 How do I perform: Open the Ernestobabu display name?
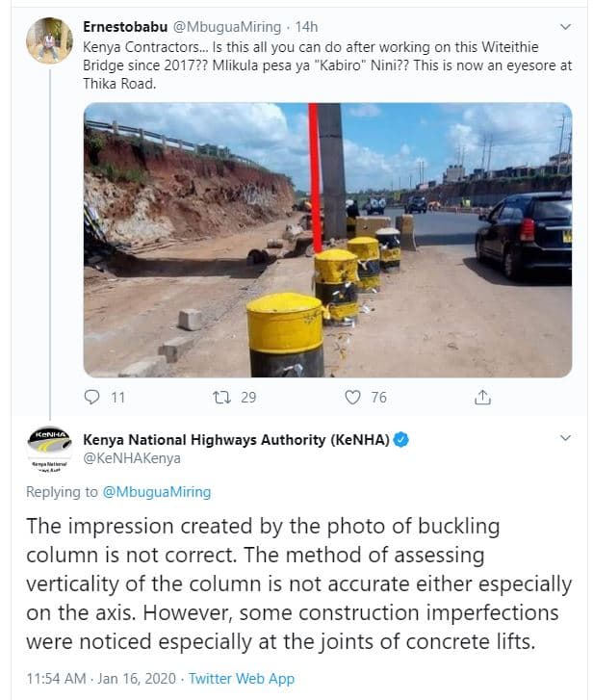click(125, 27)
